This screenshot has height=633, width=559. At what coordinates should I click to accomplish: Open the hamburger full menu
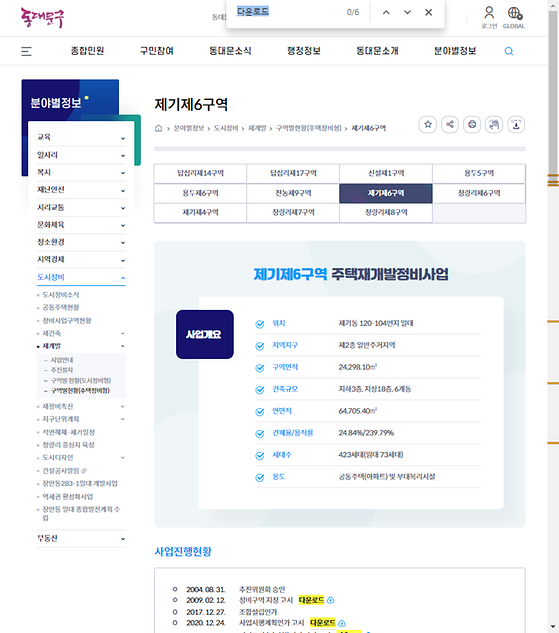pos(26,51)
